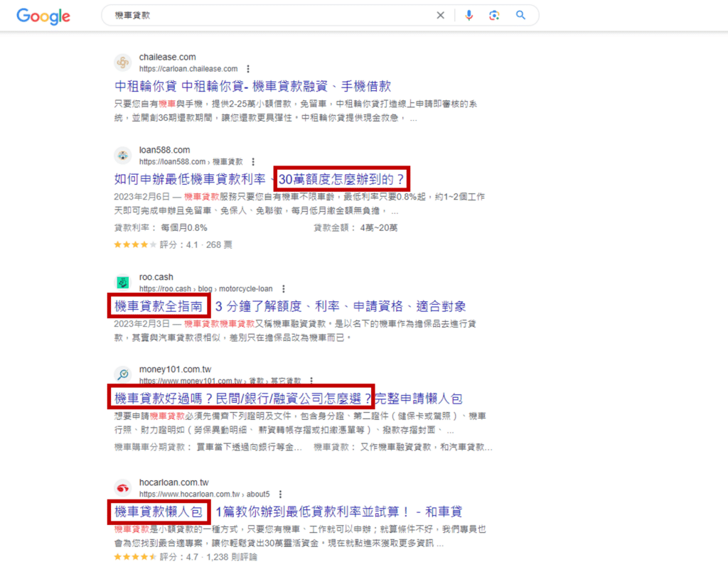Open more options for loan588.com result
Viewport: 728px width, 579px height.
[x=253, y=162]
